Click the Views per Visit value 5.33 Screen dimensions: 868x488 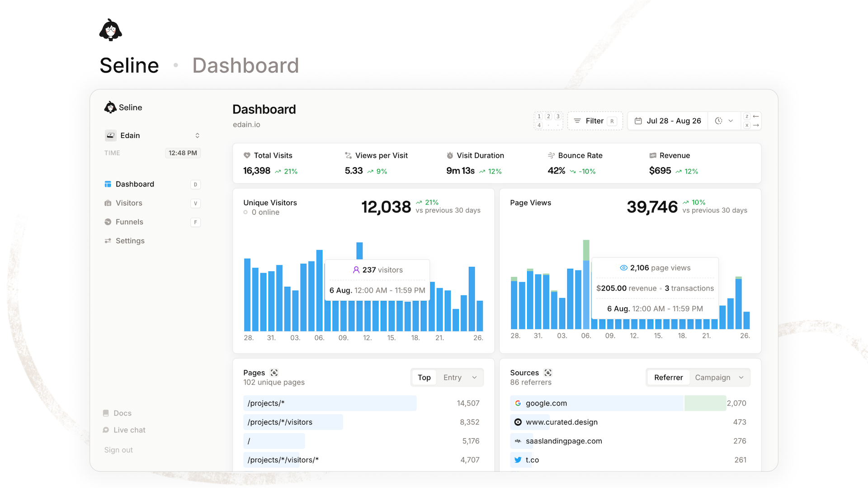[354, 171]
